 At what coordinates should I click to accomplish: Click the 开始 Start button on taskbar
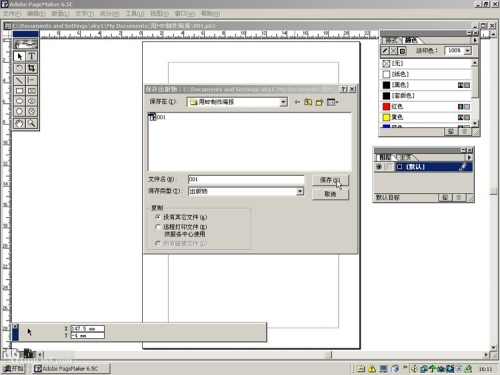(x=13, y=368)
